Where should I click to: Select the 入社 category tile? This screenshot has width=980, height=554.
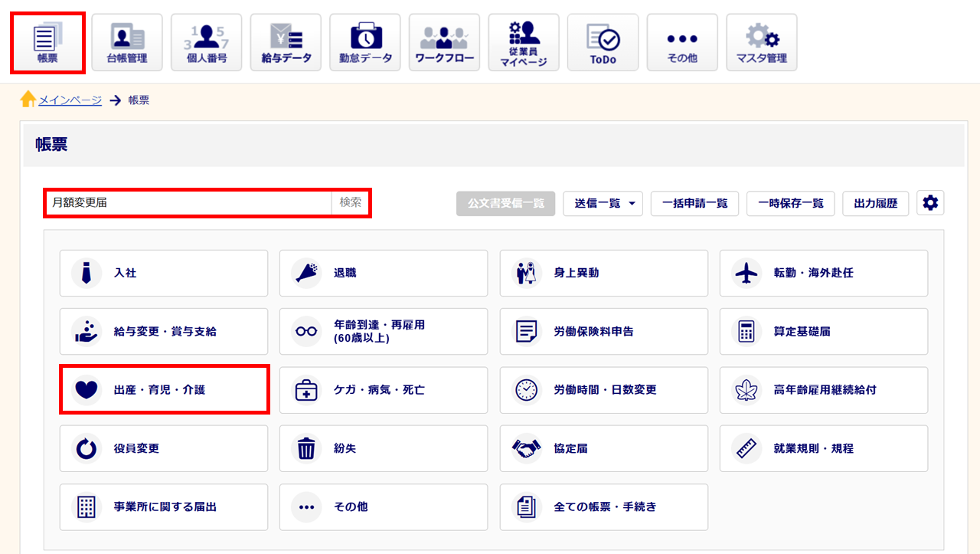pos(164,273)
